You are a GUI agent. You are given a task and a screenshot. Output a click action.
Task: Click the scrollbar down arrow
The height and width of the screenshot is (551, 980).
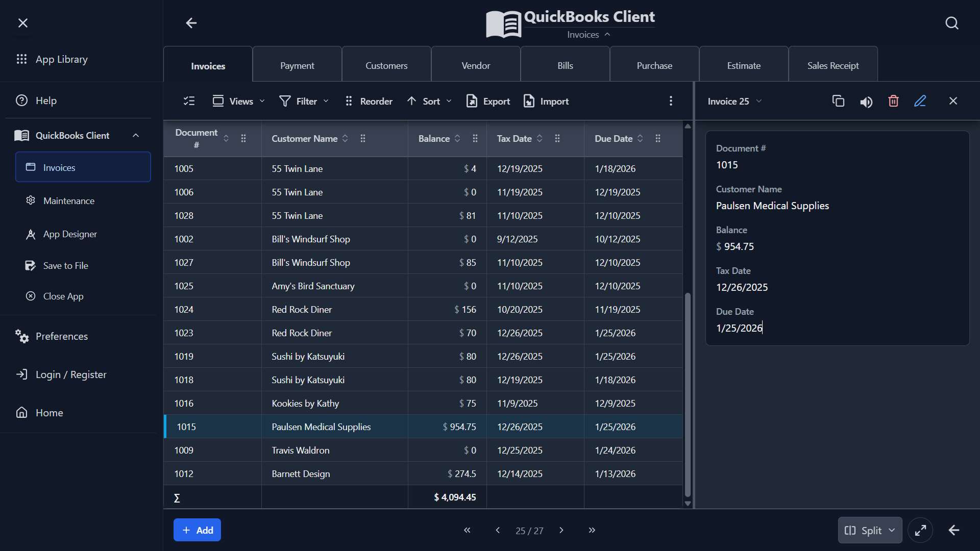tap(688, 504)
